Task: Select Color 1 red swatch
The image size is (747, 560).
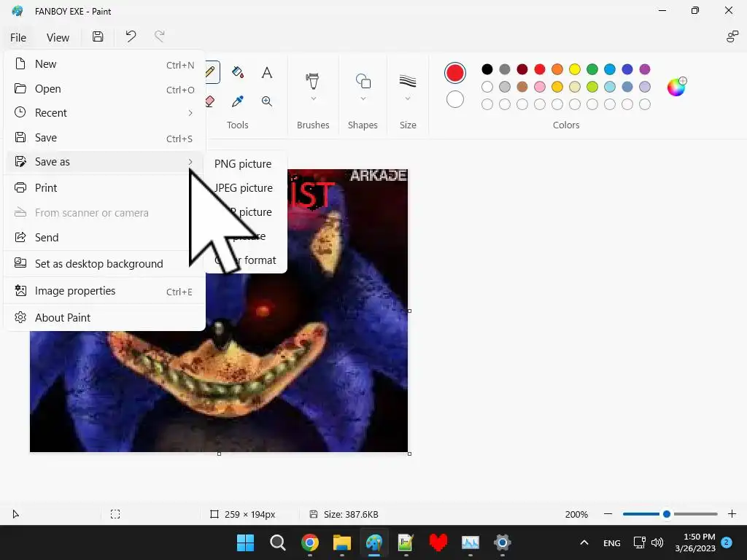Action: (455, 73)
